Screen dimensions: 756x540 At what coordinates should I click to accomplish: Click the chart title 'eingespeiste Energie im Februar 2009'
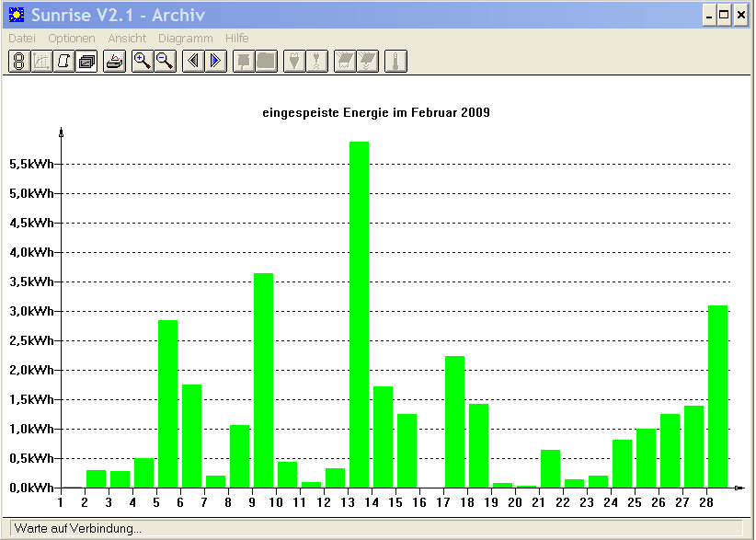pos(376,113)
